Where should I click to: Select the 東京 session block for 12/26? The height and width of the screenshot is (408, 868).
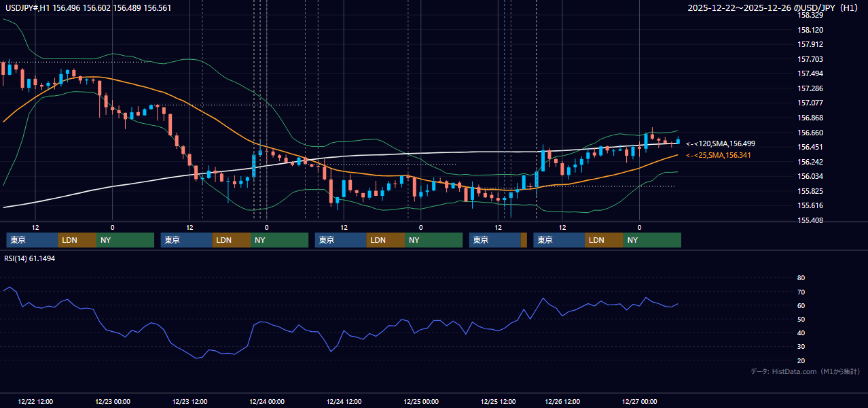pos(559,240)
